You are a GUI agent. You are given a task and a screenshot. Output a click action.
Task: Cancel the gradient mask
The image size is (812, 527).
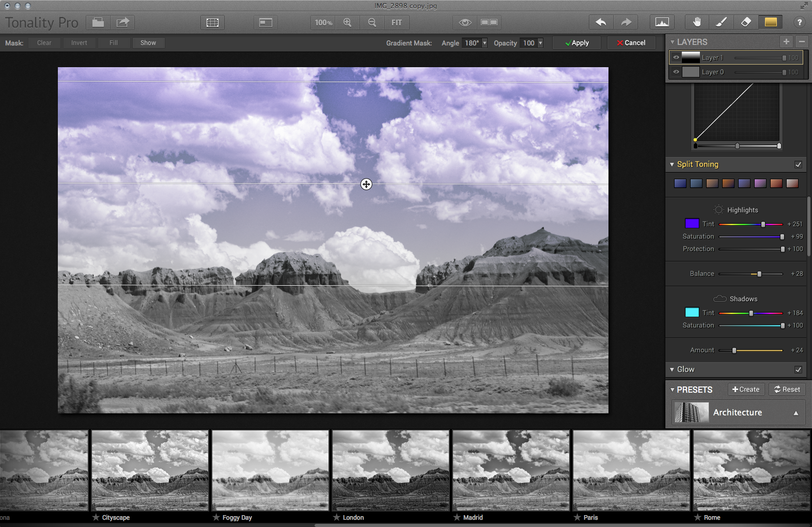click(x=631, y=43)
